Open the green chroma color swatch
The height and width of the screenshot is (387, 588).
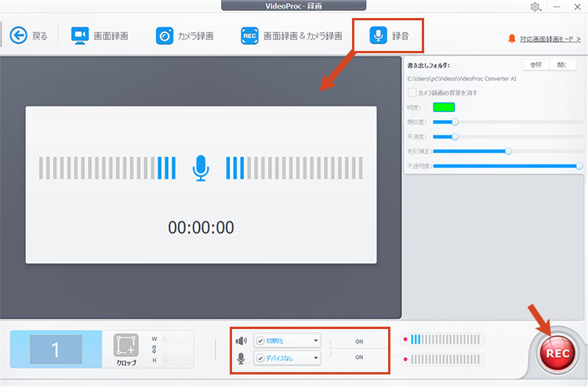(x=444, y=107)
